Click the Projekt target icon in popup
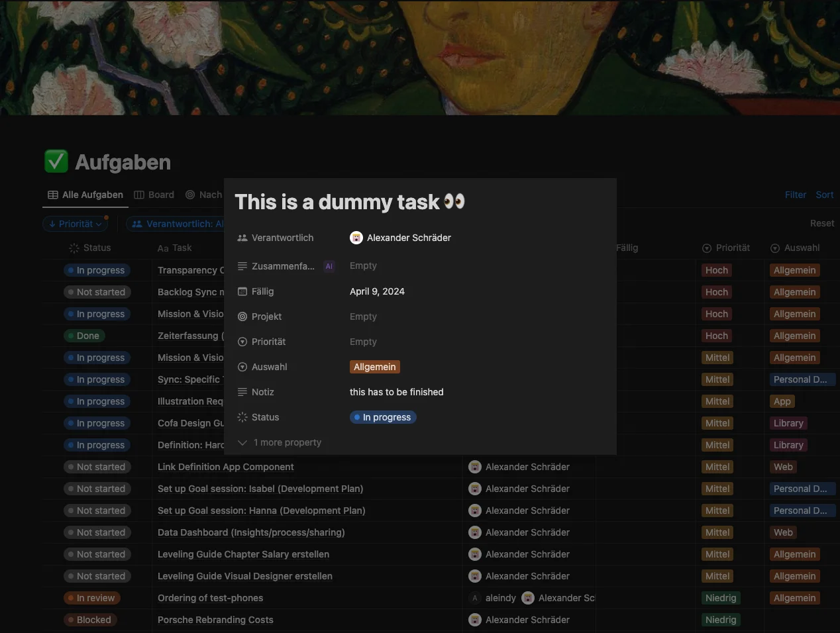 (x=242, y=316)
